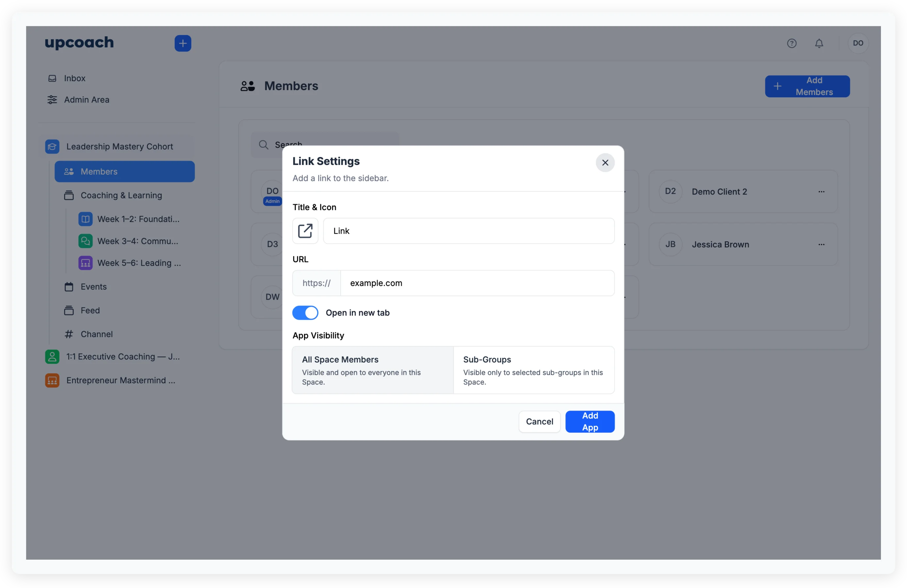Click the Admin Area settings icon
The width and height of the screenshot is (907, 588).
pos(52,99)
